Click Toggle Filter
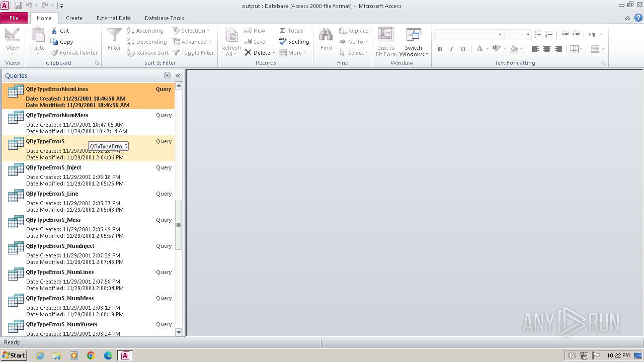The height and width of the screenshot is (362, 644). click(x=194, y=53)
